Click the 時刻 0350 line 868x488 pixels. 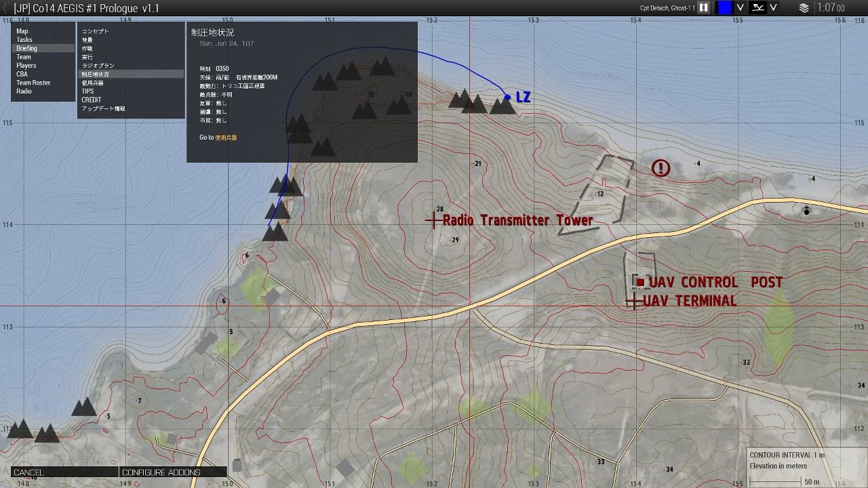(214, 69)
